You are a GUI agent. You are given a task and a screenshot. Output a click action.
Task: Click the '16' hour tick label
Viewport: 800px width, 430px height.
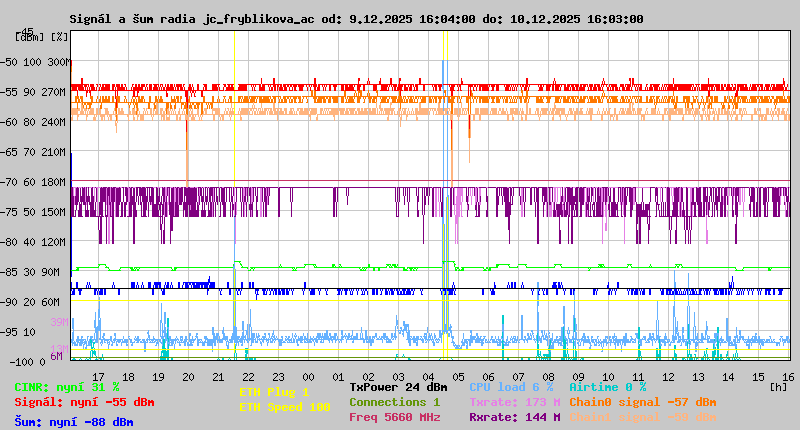click(788, 377)
